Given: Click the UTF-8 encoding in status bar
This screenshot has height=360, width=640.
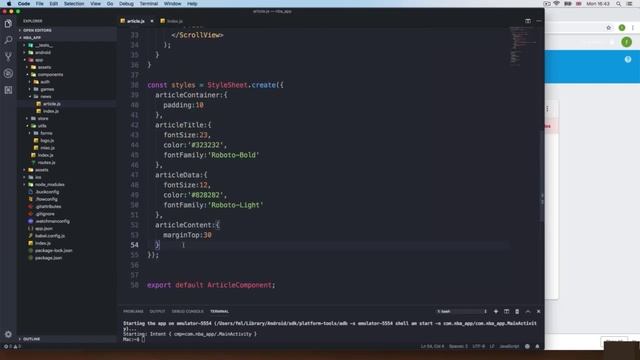Looking at the screenshot, I should point(478,346).
